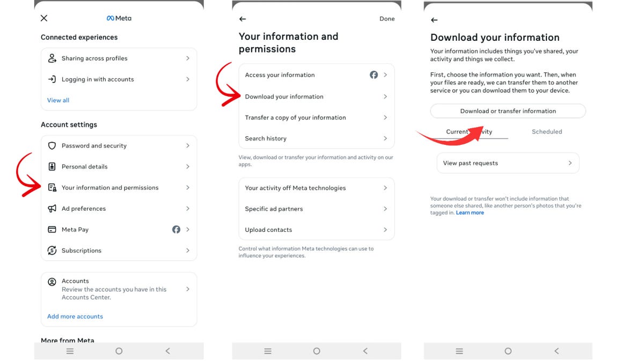Select the Facebook icon beside Access your information

tap(374, 75)
